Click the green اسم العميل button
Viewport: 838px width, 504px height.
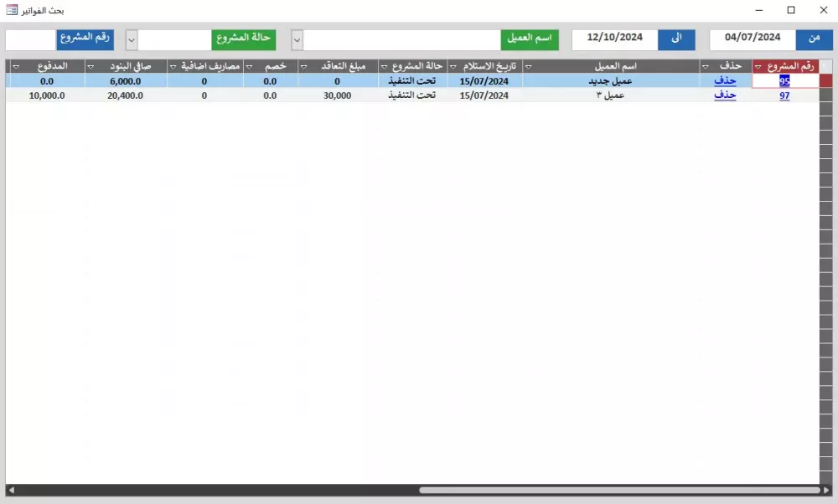click(x=530, y=39)
